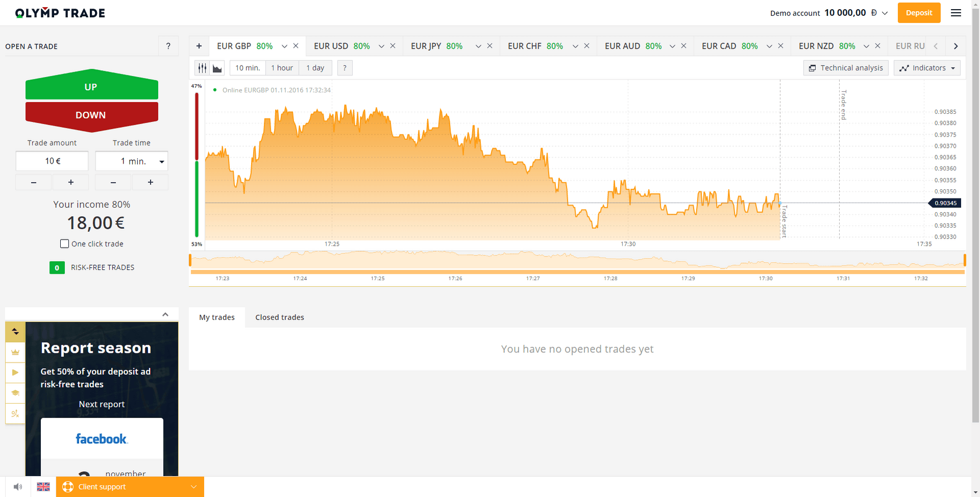Add a new asset tab with plus

click(x=199, y=46)
